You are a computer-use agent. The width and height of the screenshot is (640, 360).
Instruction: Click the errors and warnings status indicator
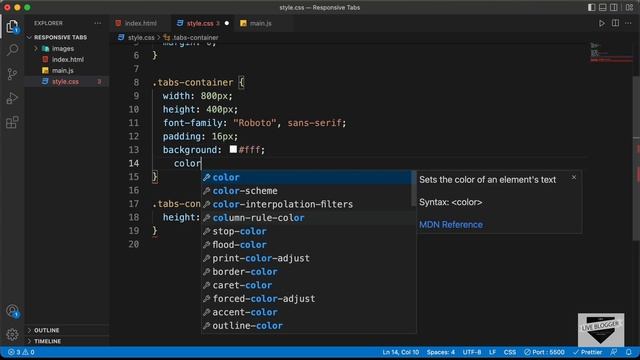point(21,352)
